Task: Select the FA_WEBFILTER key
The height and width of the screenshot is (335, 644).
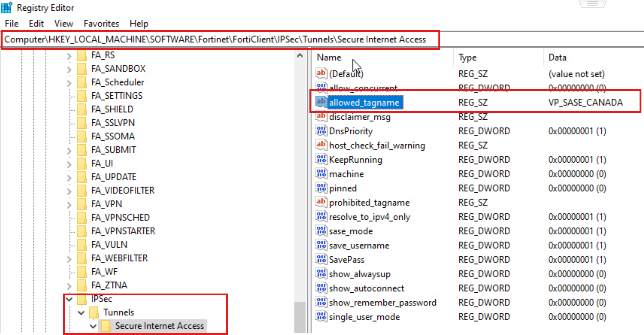Action: pyautogui.click(x=119, y=258)
